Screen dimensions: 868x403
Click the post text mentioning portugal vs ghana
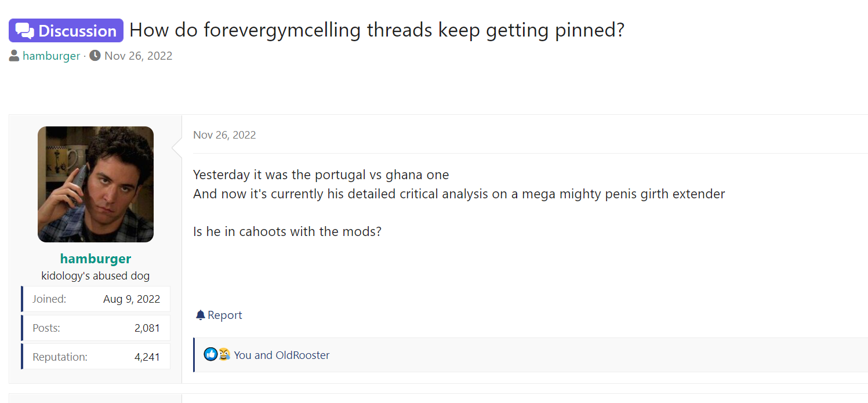321,175
